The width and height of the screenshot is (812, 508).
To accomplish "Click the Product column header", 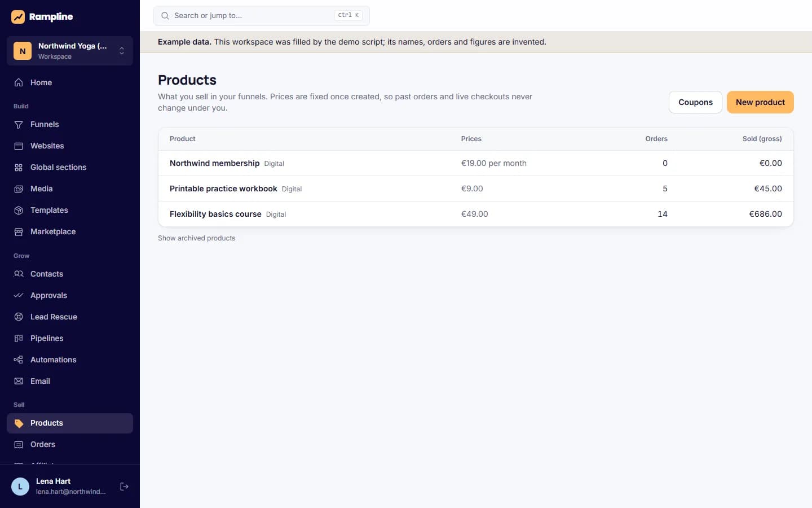I will coord(183,139).
